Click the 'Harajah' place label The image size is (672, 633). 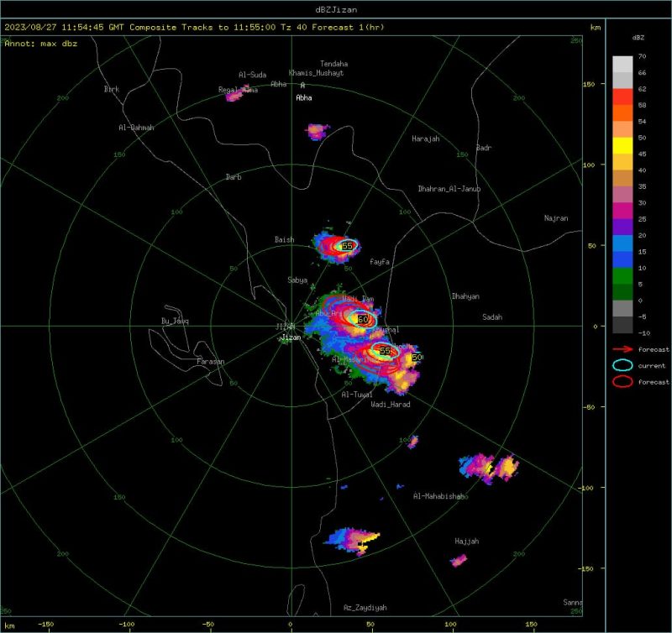pyautogui.click(x=426, y=139)
